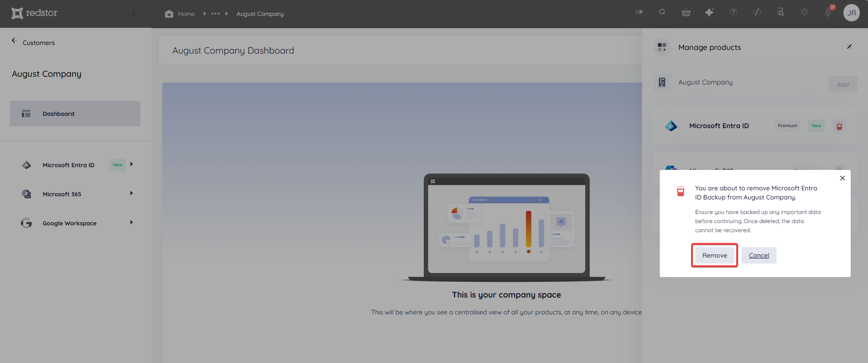Open the search magnifier in the header

(662, 12)
